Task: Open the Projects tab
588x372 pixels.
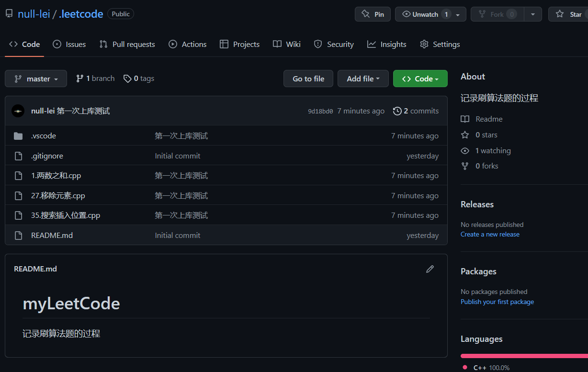Action: click(239, 44)
